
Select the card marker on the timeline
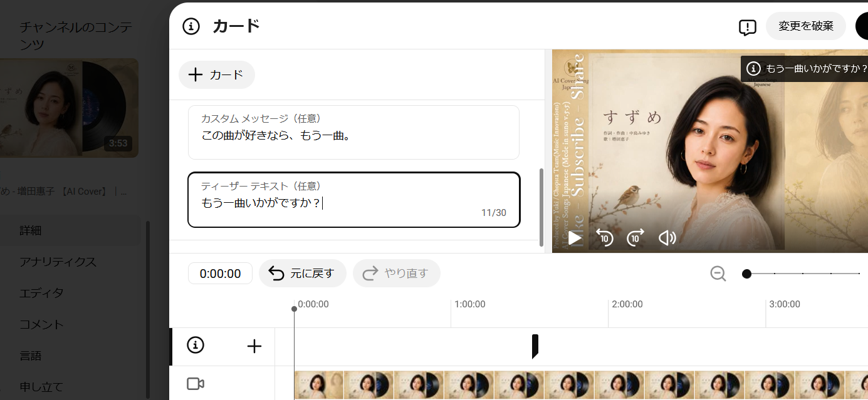point(535,346)
